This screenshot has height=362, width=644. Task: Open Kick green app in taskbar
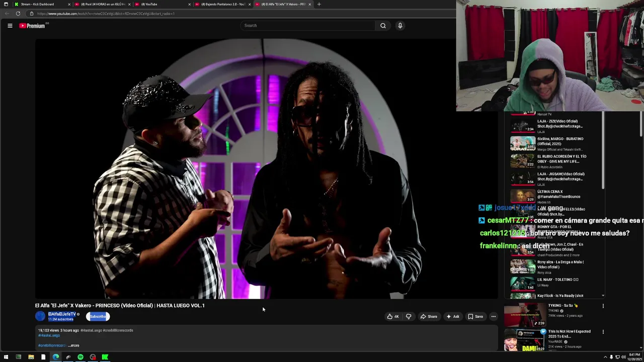pyautogui.click(x=105, y=357)
